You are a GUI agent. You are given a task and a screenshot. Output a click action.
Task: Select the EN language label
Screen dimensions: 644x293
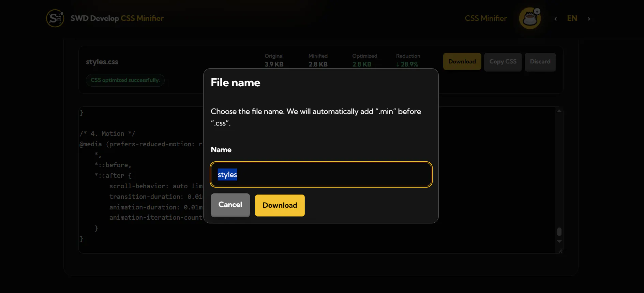point(572,18)
